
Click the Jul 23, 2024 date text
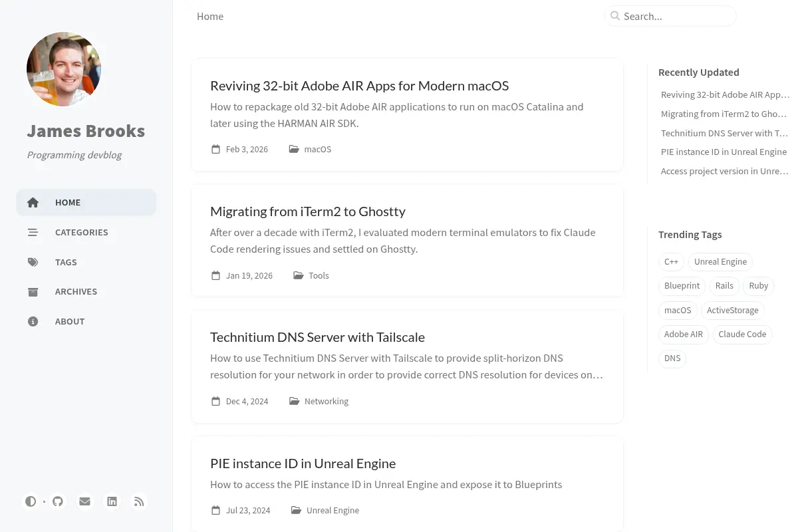point(248,510)
